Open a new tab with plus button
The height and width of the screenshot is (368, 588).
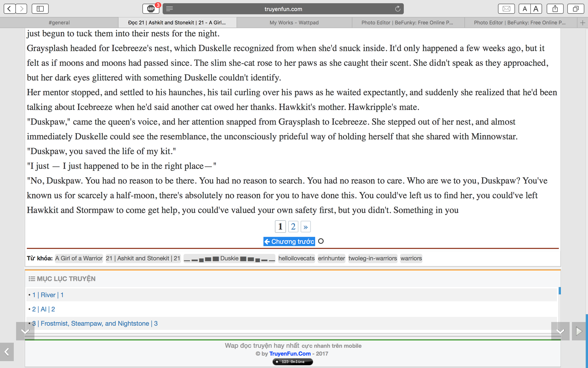click(582, 23)
